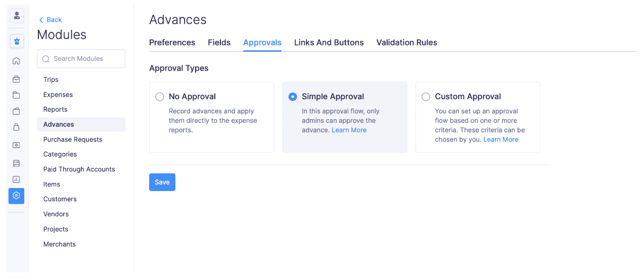The height and width of the screenshot is (278, 644).
Task: Open the bar chart analytics icon
Action: [16, 179]
